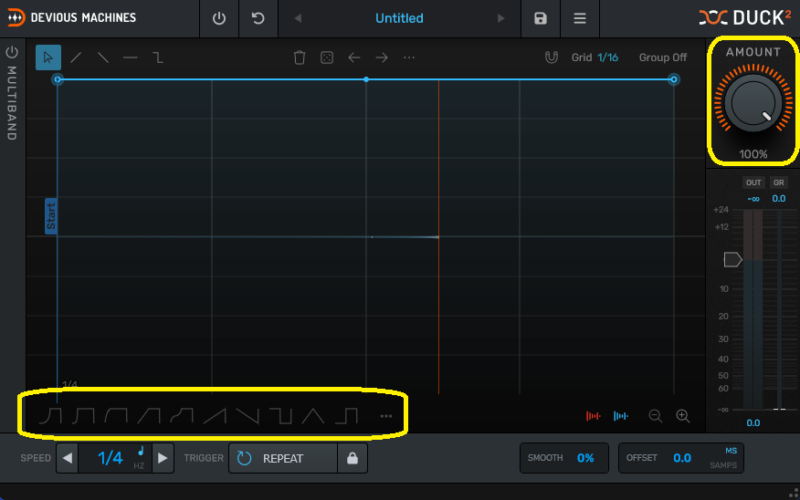Go to the next preset arrow
The image size is (800, 500).
501,19
